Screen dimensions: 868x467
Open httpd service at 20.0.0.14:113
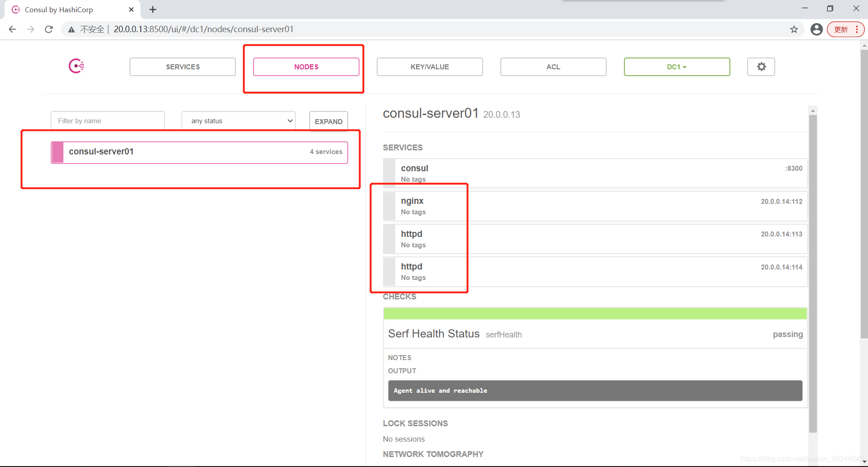click(595, 239)
